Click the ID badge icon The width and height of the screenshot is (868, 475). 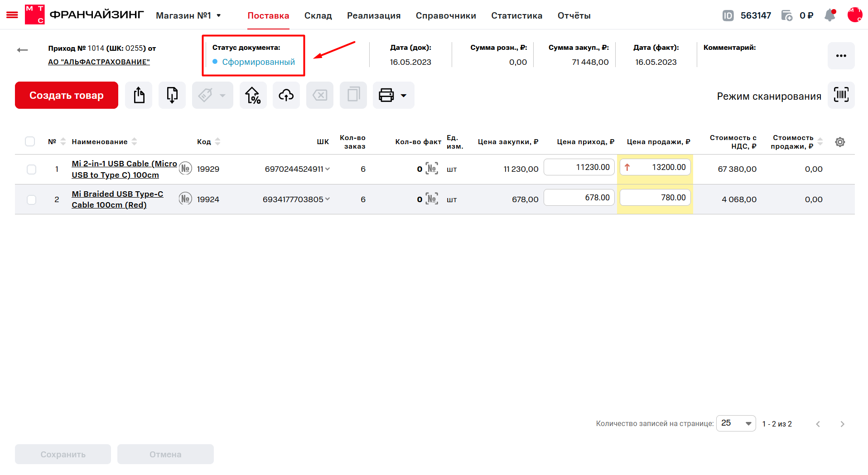[x=728, y=15]
